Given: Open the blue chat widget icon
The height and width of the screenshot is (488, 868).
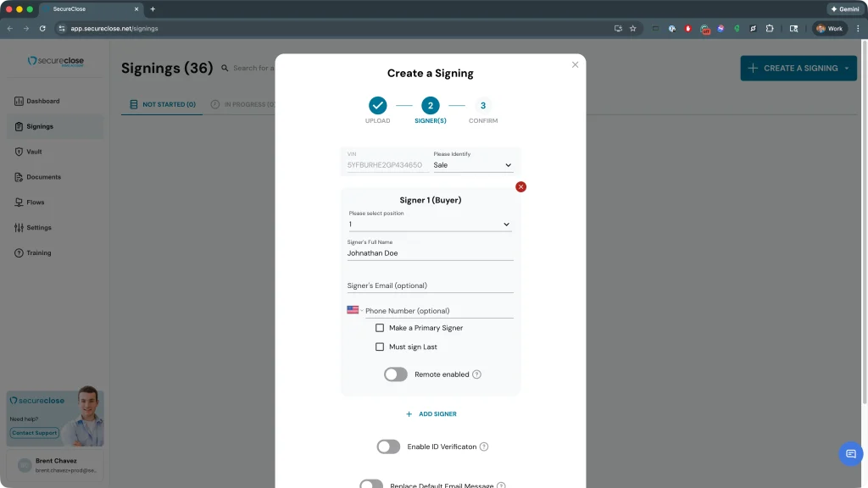Looking at the screenshot, I should point(850,454).
